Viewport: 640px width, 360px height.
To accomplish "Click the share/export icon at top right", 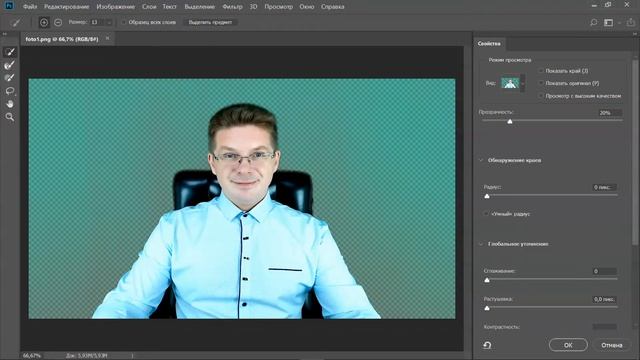I will coord(631,22).
